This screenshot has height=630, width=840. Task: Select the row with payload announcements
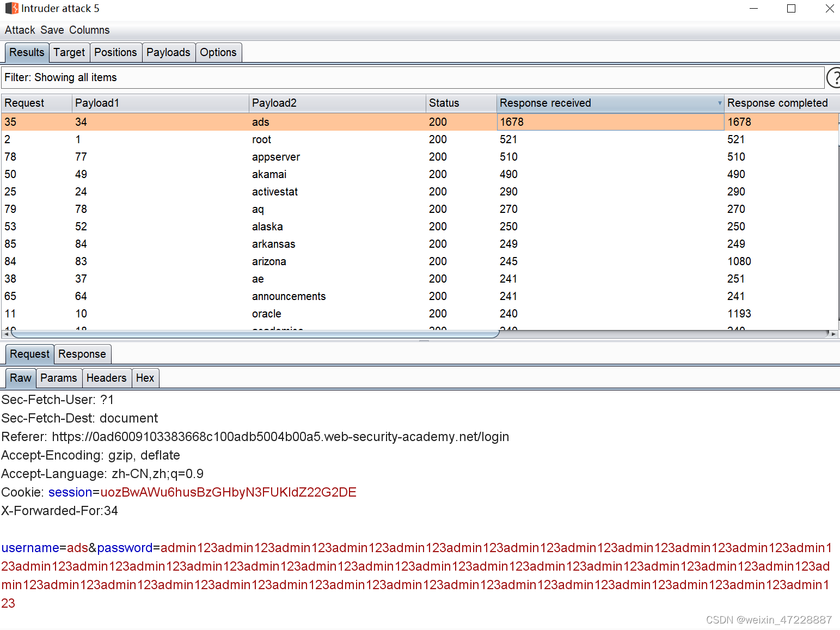coord(420,296)
